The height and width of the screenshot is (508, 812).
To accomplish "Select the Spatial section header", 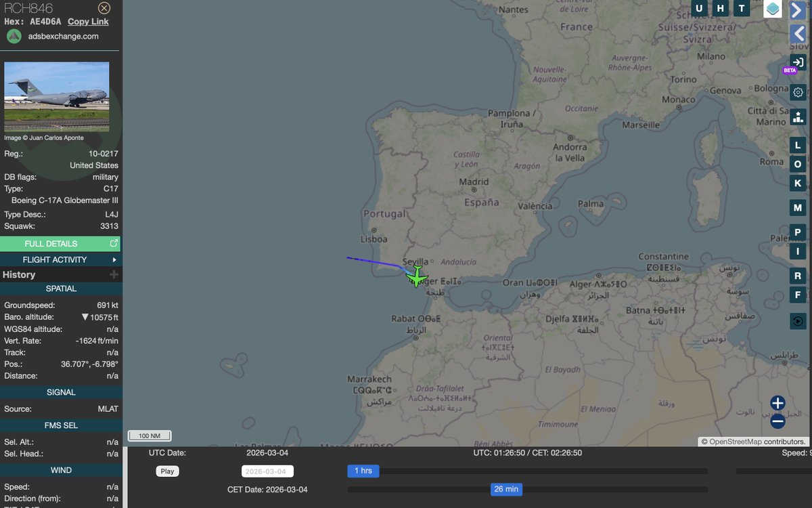I will coord(61,288).
